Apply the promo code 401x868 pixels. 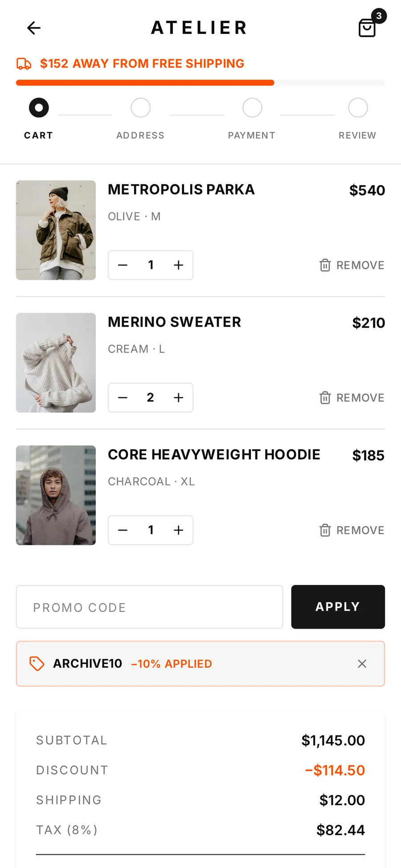(338, 607)
